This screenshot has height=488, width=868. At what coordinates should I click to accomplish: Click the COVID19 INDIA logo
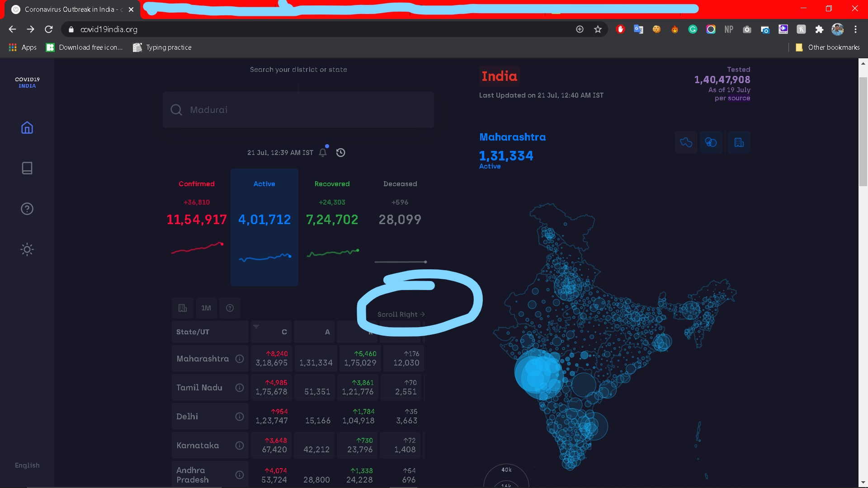[27, 82]
